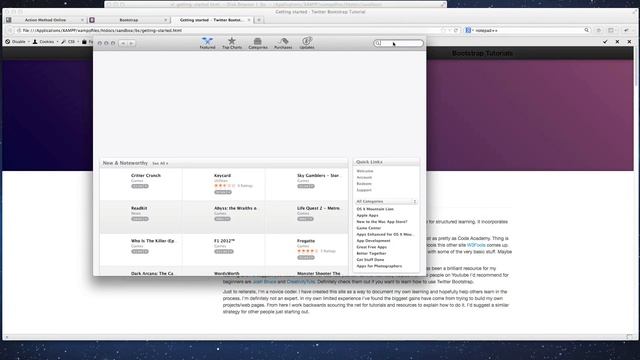Click price button under Critter Crunch
This screenshot has height=360, width=640.
[x=140, y=187]
